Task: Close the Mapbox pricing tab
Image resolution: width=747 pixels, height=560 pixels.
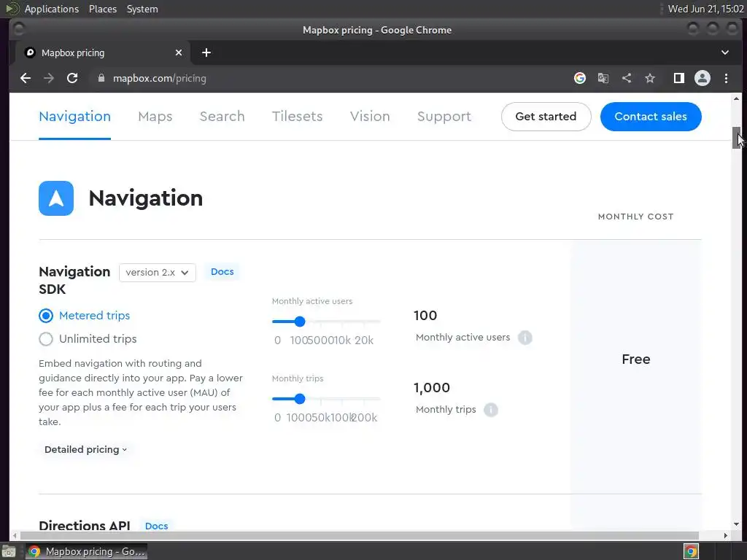Action: 179,52
